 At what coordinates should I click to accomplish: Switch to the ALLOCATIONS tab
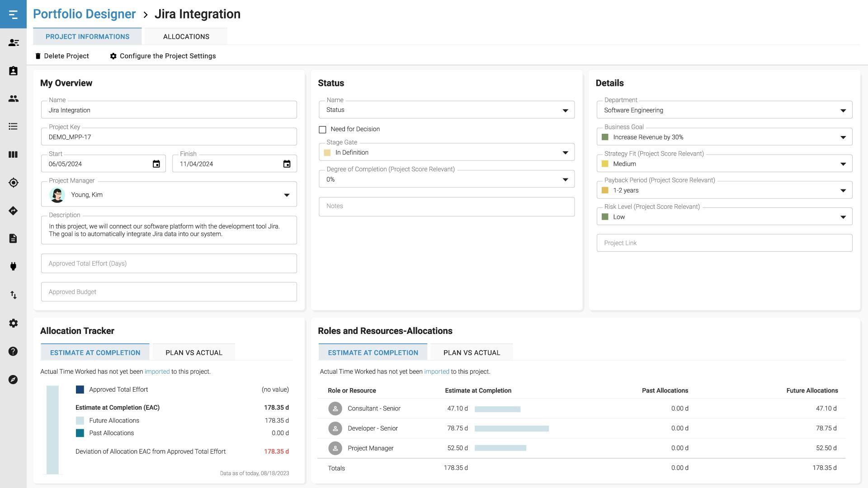[x=186, y=36]
